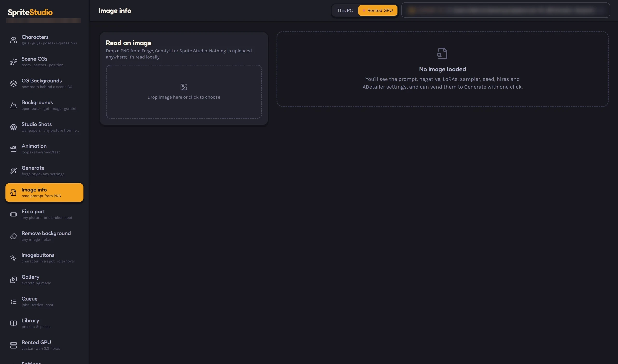Image resolution: width=618 pixels, height=364 pixels.
Task: Go to Characters menu label
Action: [35, 37]
